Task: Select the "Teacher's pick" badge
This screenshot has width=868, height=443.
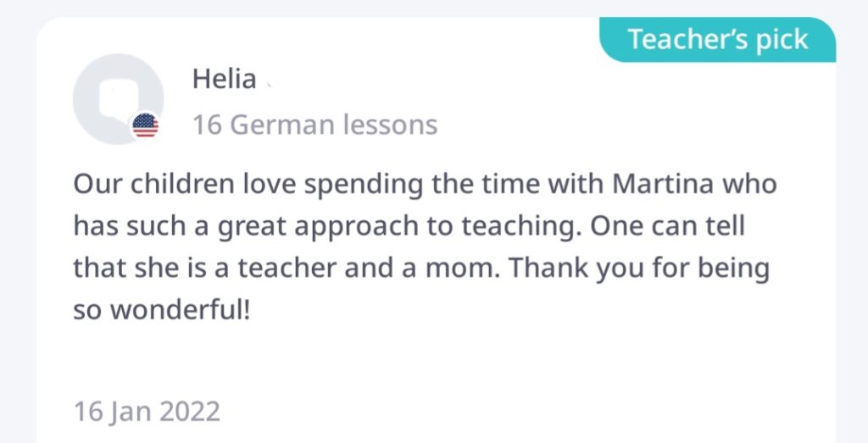Action: [717, 40]
